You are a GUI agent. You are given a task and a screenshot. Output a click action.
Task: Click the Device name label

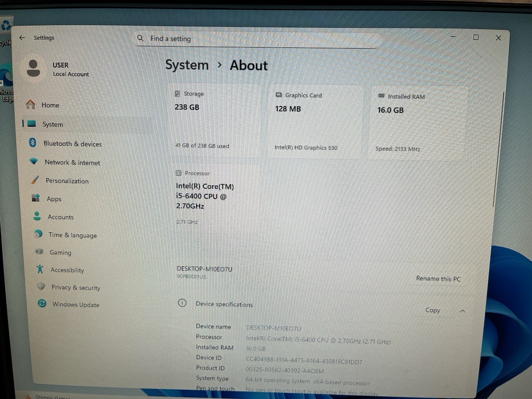click(213, 327)
